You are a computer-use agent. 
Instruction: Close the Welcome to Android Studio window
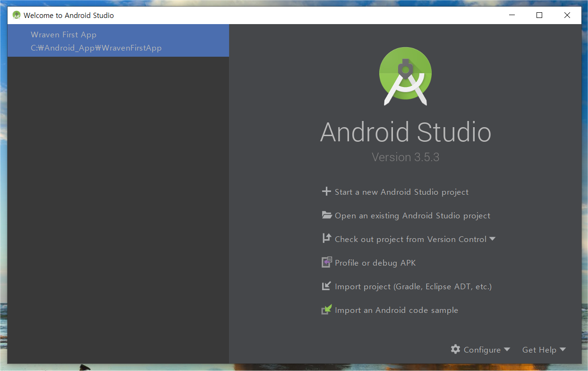[x=567, y=15]
